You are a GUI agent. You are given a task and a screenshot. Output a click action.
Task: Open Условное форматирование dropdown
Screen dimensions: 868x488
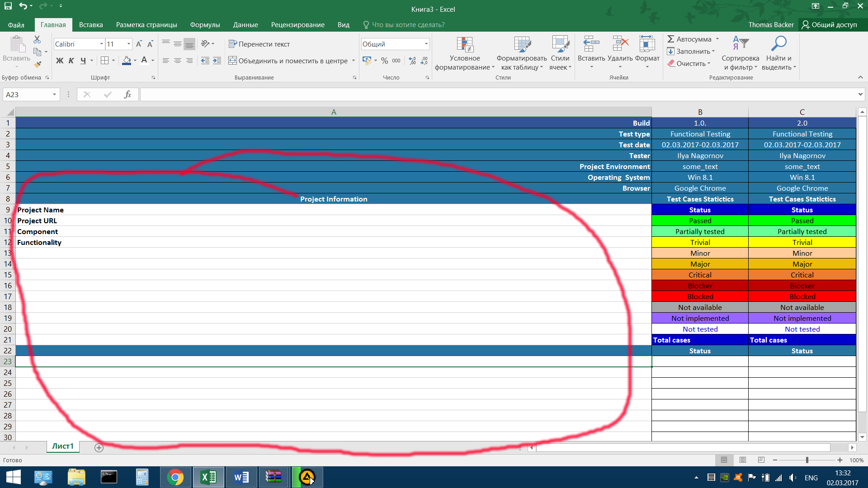point(465,53)
